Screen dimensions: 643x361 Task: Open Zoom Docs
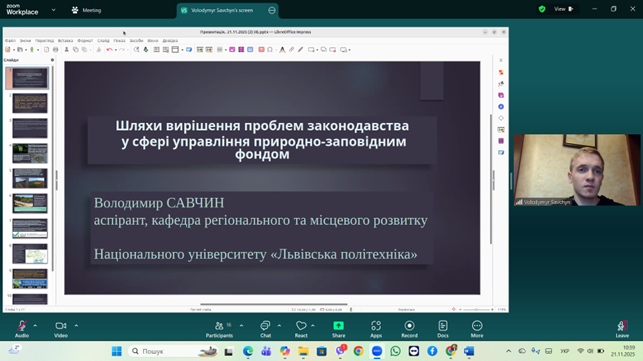point(443,329)
